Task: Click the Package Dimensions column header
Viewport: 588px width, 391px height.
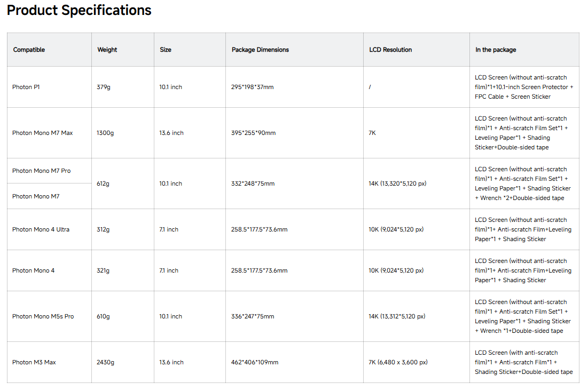Action: tap(260, 50)
